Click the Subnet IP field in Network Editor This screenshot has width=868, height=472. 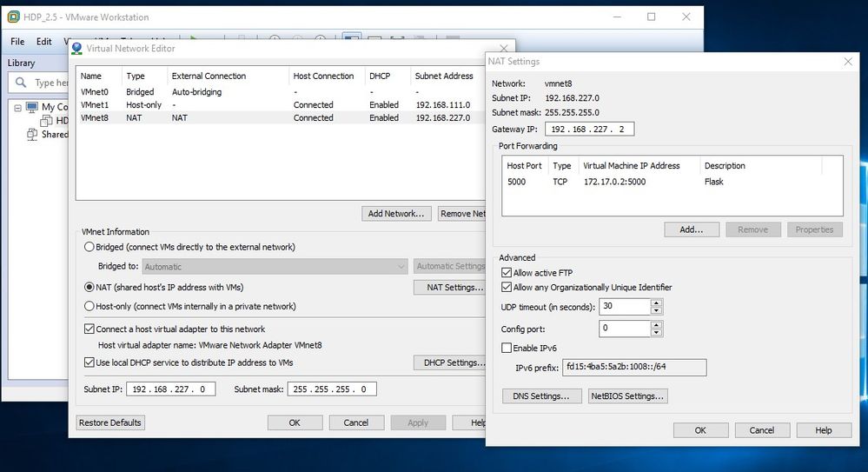170,389
